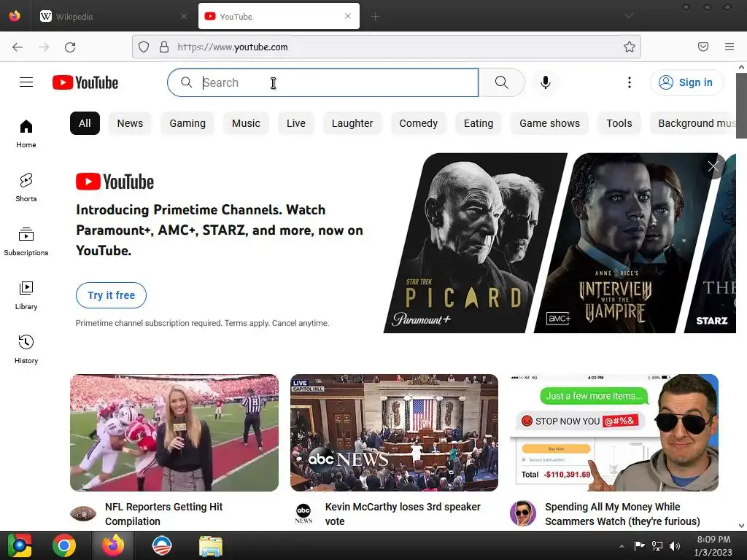Screen dimensions: 747x560
Task: Click the Try it free button
Action: pyautogui.click(x=111, y=295)
